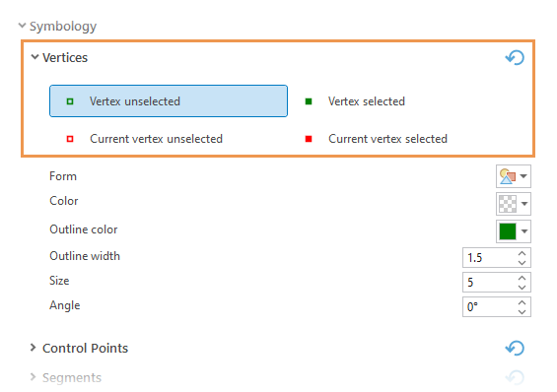
Task: Open the Form shape picker
Action: 514,176
